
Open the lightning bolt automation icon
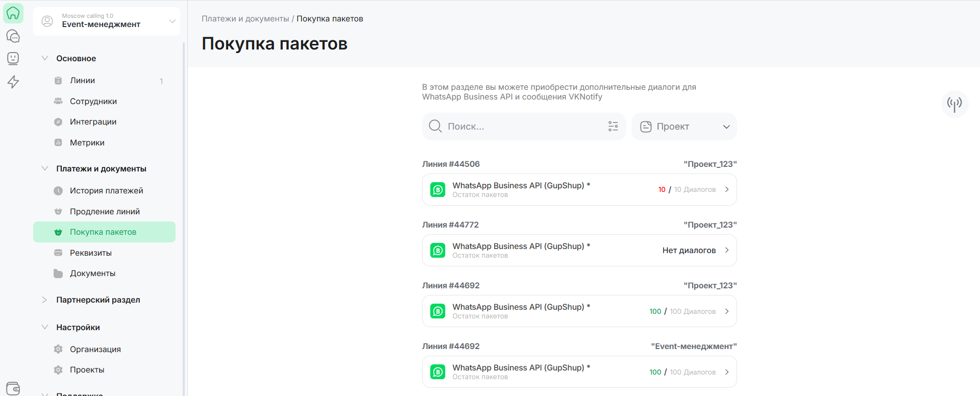(13, 82)
